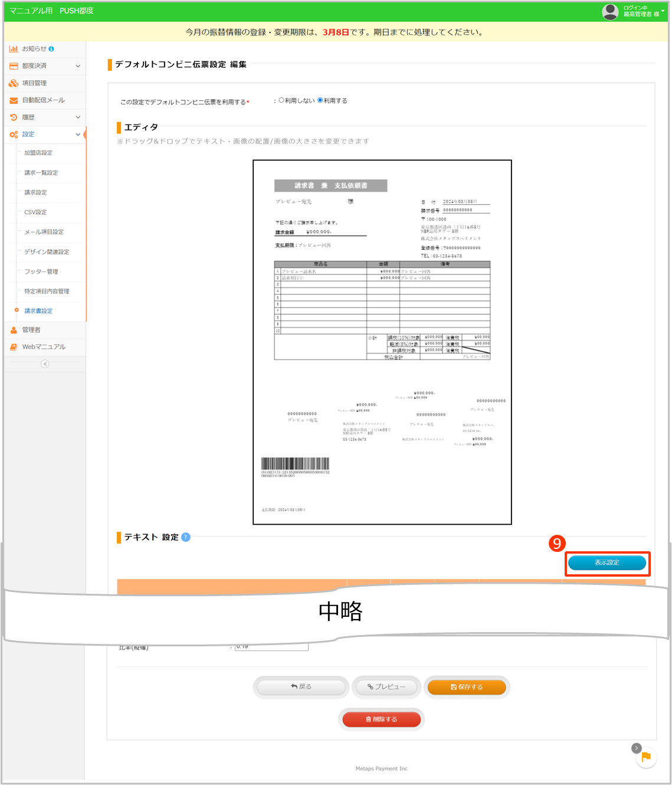672x785 pixels.
Task: Click the 自動配信メール envelope icon
Action: point(14,100)
